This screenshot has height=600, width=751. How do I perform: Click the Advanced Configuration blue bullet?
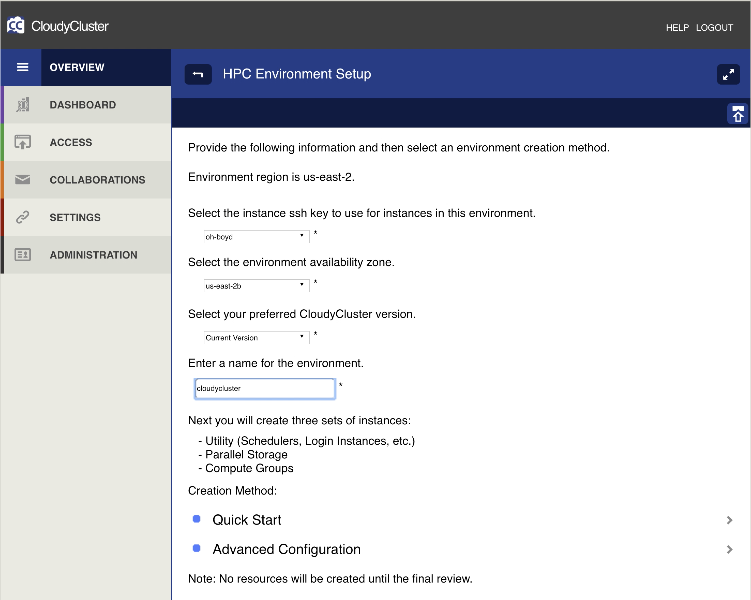pos(196,548)
